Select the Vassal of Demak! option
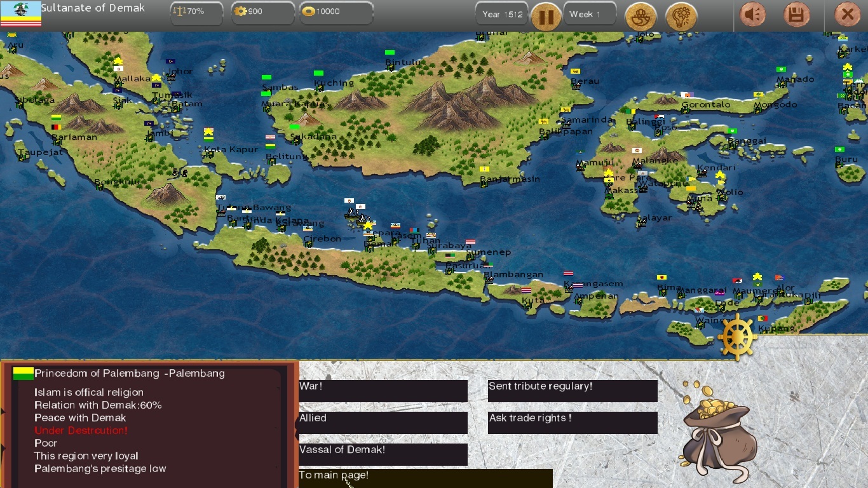The width and height of the screenshot is (868, 488). coord(383,454)
